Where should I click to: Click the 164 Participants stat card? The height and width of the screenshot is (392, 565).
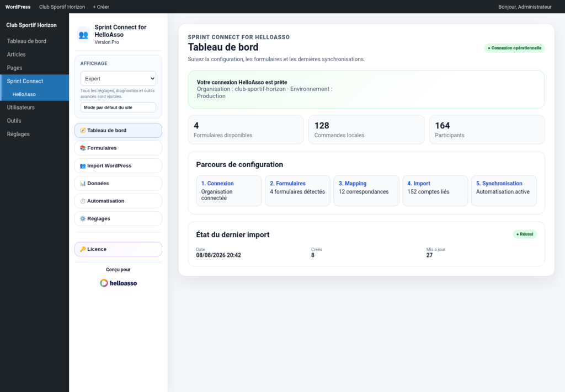487,130
